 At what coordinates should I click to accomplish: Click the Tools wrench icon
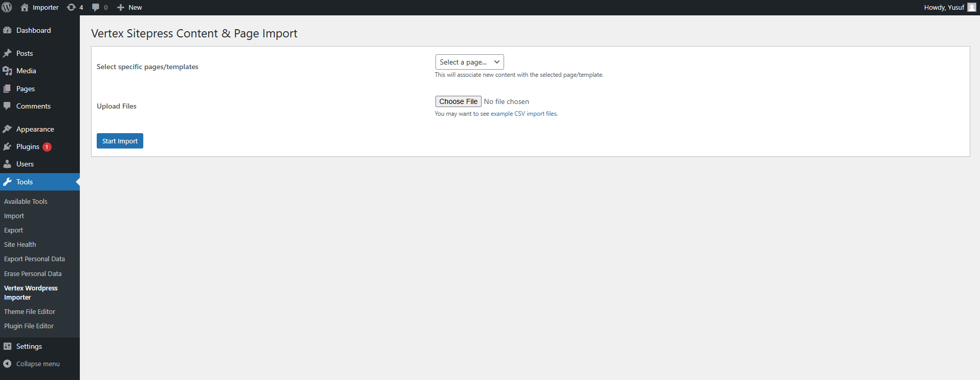[x=7, y=182]
